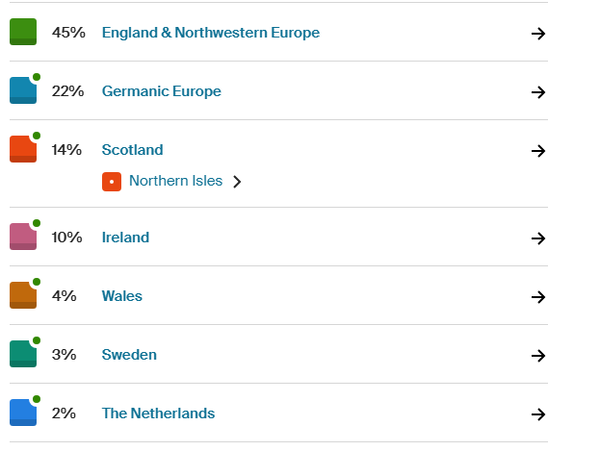Open England & Northwestern Europe arrow
Viewport: 600px width, 451px height.
[538, 34]
